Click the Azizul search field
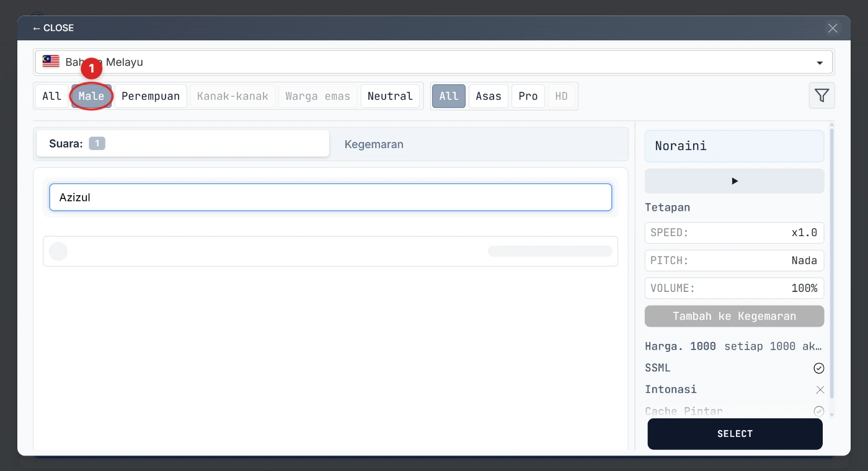 pos(330,197)
